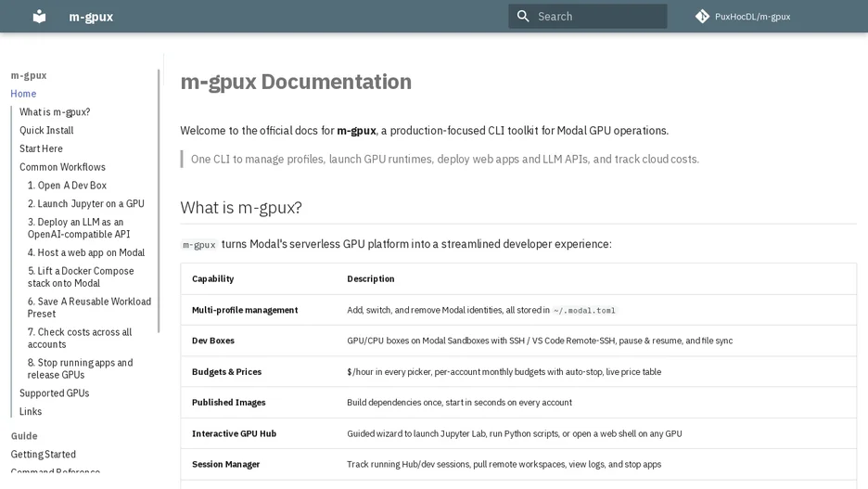
Task: Click the Guide sidebar section label
Action: pos(24,436)
